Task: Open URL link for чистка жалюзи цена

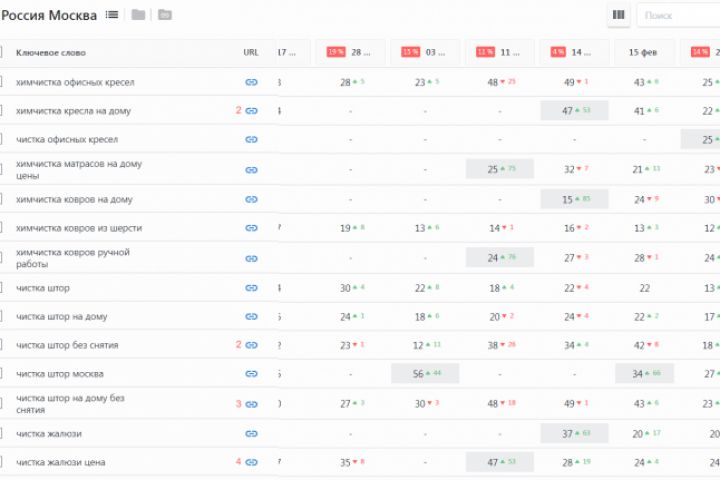Action: pyautogui.click(x=251, y=462)
